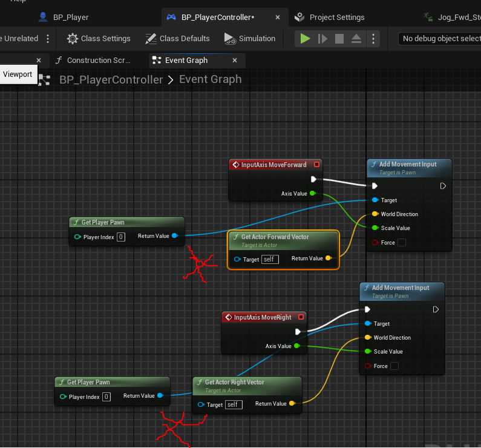Close the BP_PlayerController tab
481x448 pixels.
278,17
